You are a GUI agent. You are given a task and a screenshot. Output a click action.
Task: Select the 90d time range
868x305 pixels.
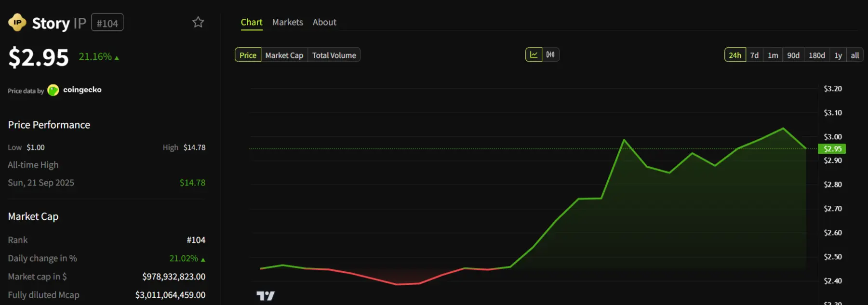click(x=793, y=55)
